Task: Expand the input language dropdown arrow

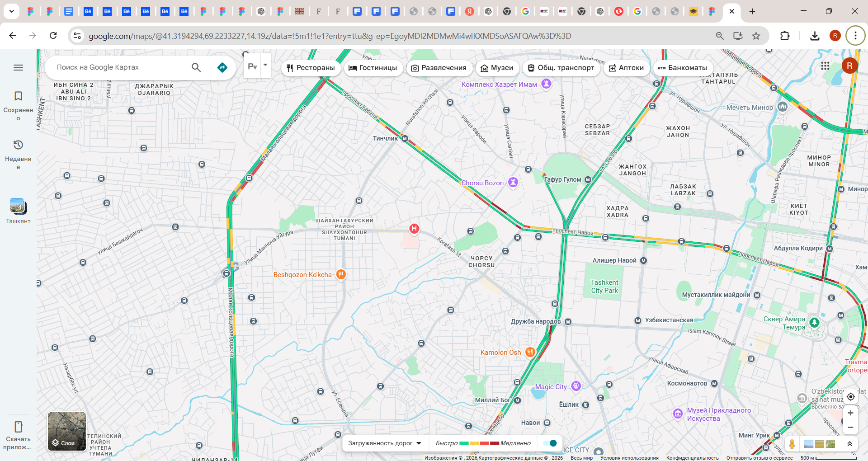Action: pyautogui.click(x=265, y=65)
